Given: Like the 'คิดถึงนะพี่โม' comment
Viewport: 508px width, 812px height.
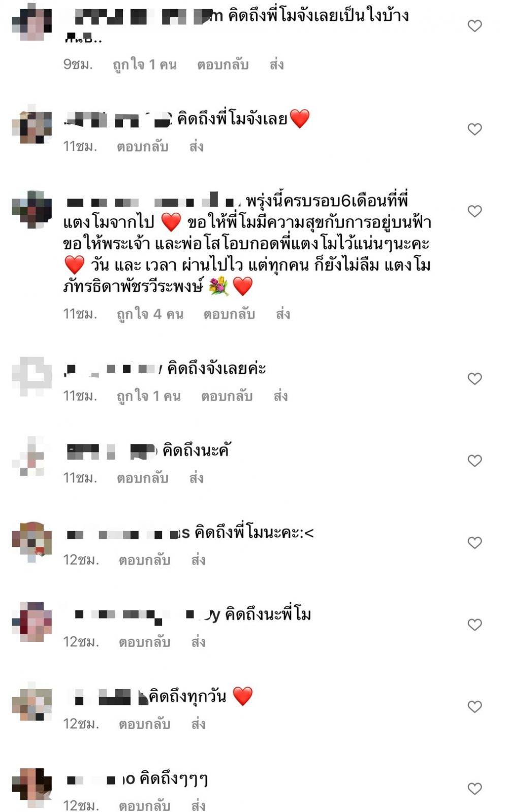Looking at the screenshot, I should coord(474,625).
